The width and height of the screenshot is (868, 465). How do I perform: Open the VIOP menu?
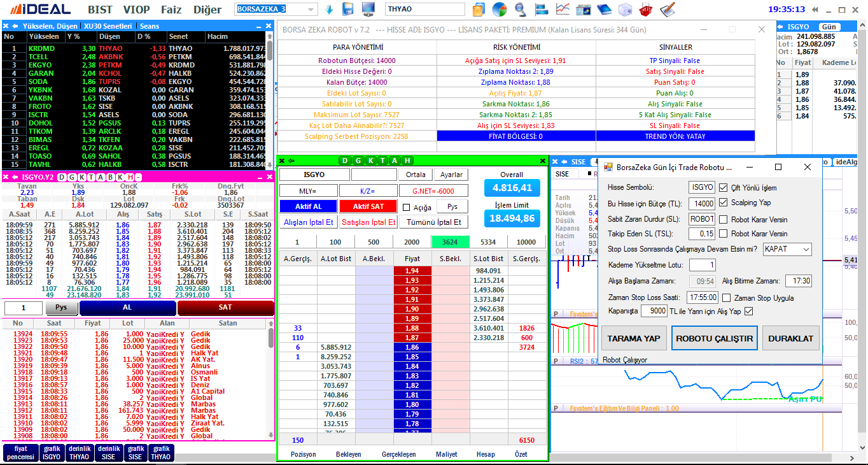pyautogui.click(x=136, y=10)
